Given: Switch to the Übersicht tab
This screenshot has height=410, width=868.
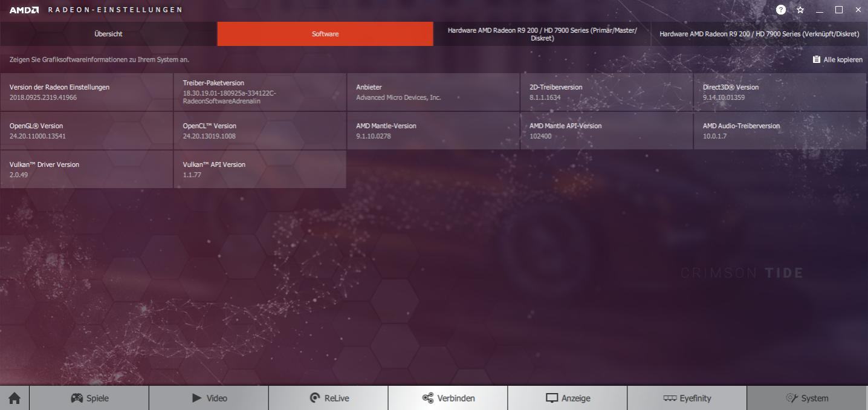Looking at the screenshot, I should (108, 34).
